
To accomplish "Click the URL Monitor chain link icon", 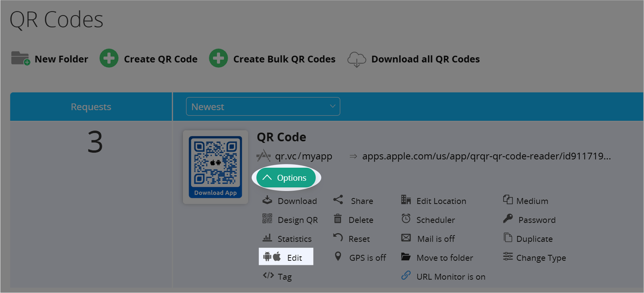I will (406, 275).
